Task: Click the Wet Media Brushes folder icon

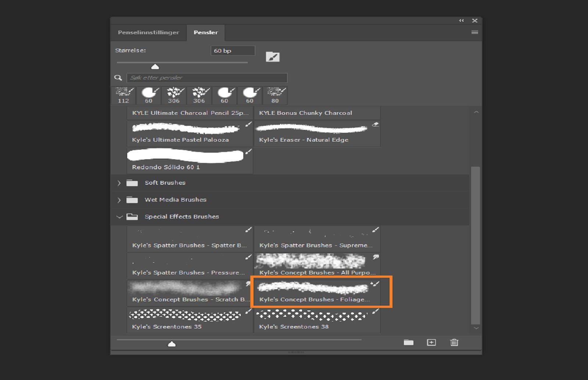Action: 132,200
